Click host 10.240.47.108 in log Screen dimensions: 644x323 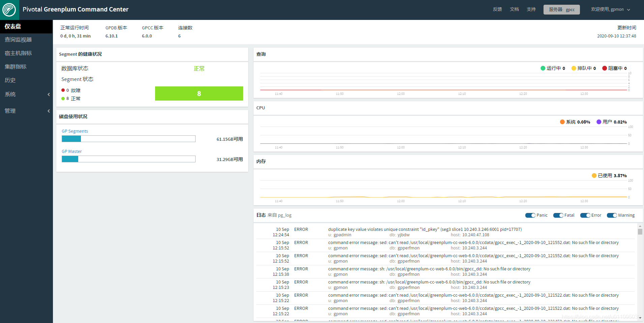(x=476, y=235)
